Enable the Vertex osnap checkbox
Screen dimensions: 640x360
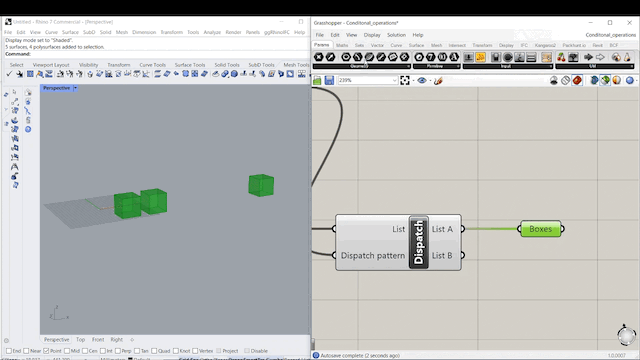[195, 351]
